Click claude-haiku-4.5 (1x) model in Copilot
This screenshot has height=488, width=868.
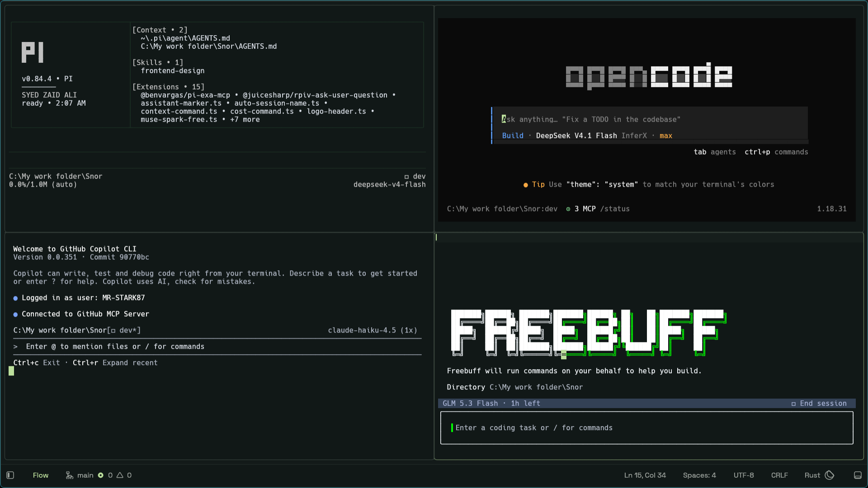point(373,330)
